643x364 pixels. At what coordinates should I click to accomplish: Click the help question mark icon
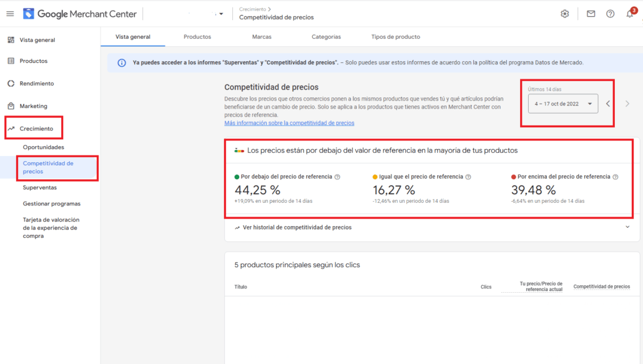point(610,14)
